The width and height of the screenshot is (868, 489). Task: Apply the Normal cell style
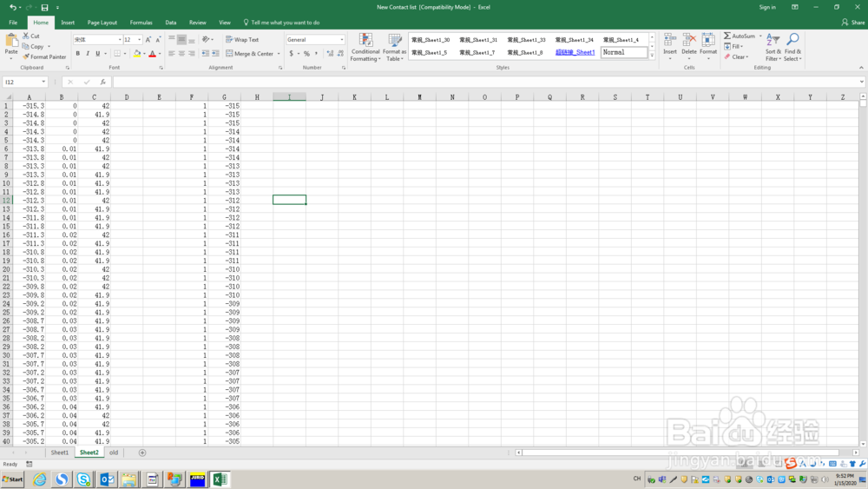click(624, 53)
